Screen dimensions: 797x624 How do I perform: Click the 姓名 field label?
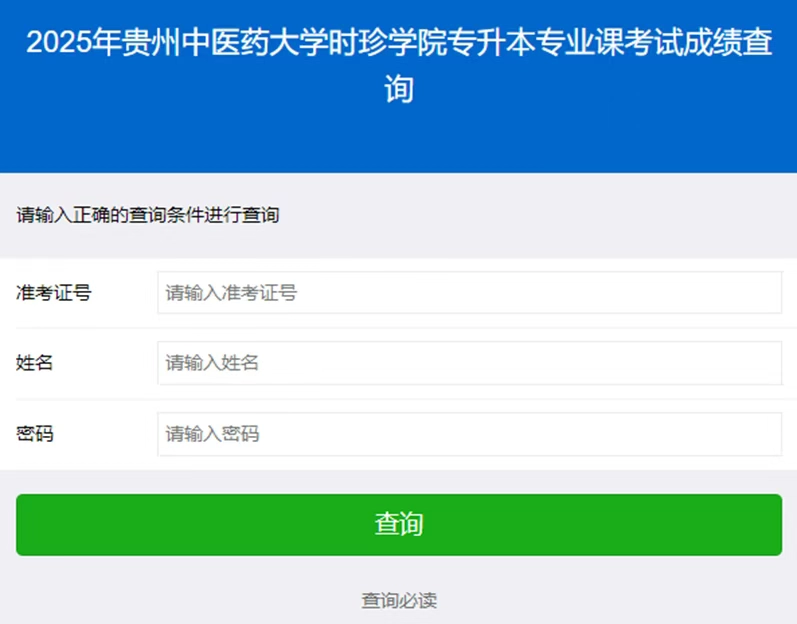[35, 363]
